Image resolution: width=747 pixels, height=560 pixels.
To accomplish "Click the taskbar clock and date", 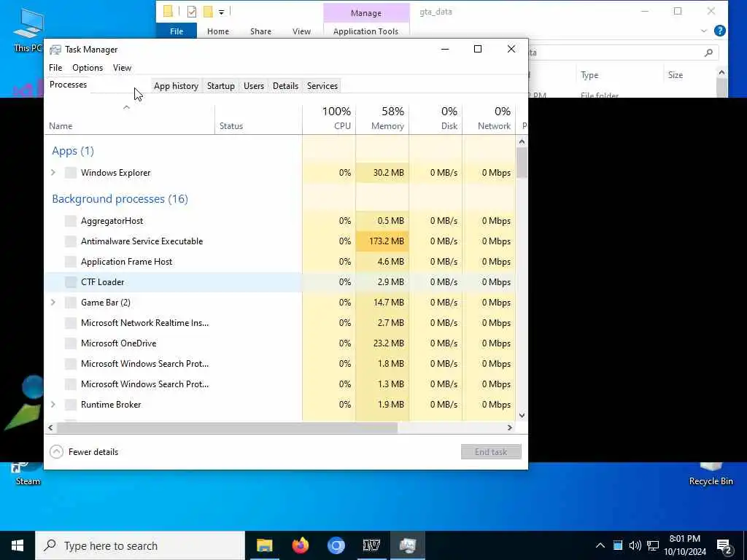I will coord(685,545).
